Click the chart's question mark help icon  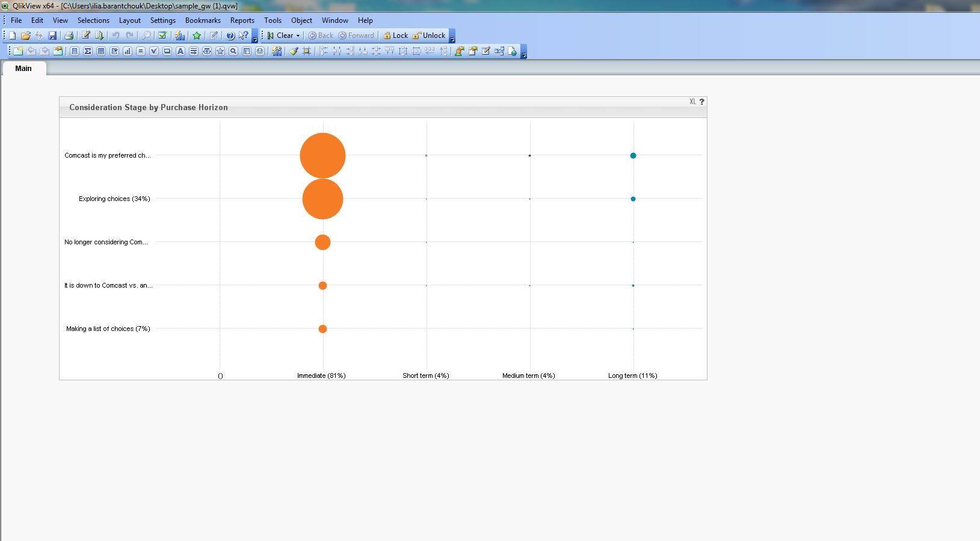pyautogui.click(x=701, y=102)
